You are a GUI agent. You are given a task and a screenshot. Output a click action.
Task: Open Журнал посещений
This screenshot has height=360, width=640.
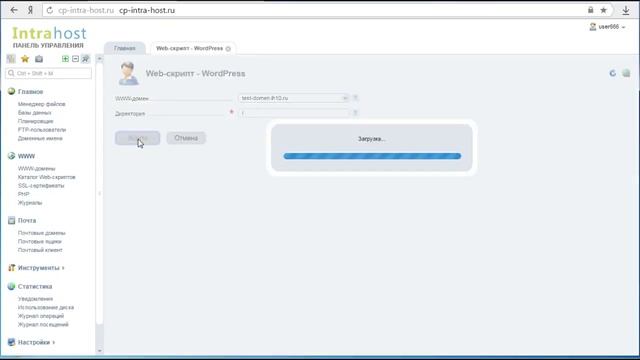[43, 325]
